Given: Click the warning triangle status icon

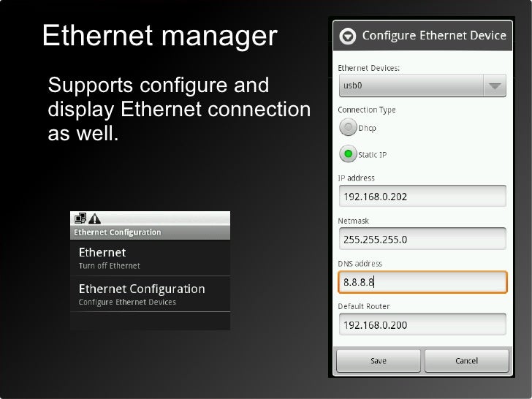Looking at the screenshot, I should click(x=94, y=218).
